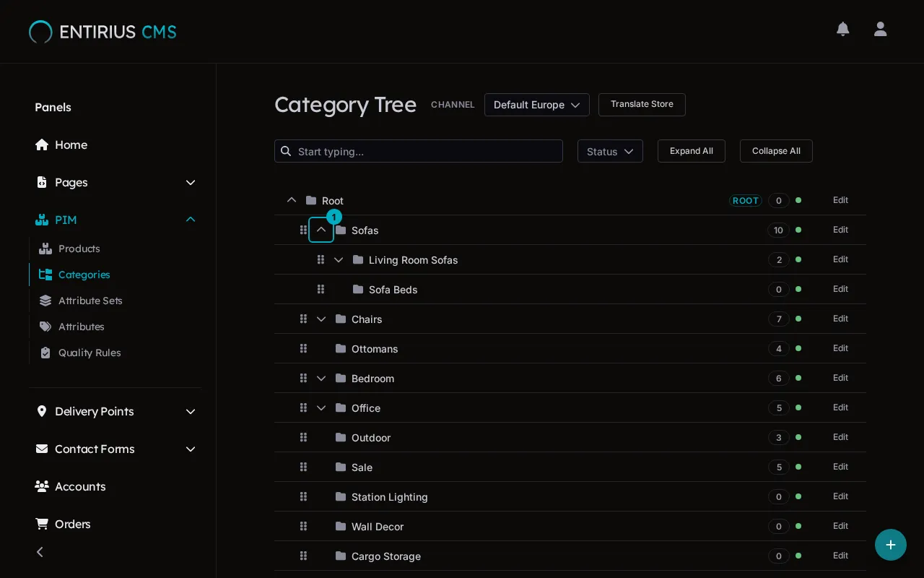The height and width of the screenshot is (578, 924).
Task: Select the Wall Decor category row
Action: tap(570, 526)
